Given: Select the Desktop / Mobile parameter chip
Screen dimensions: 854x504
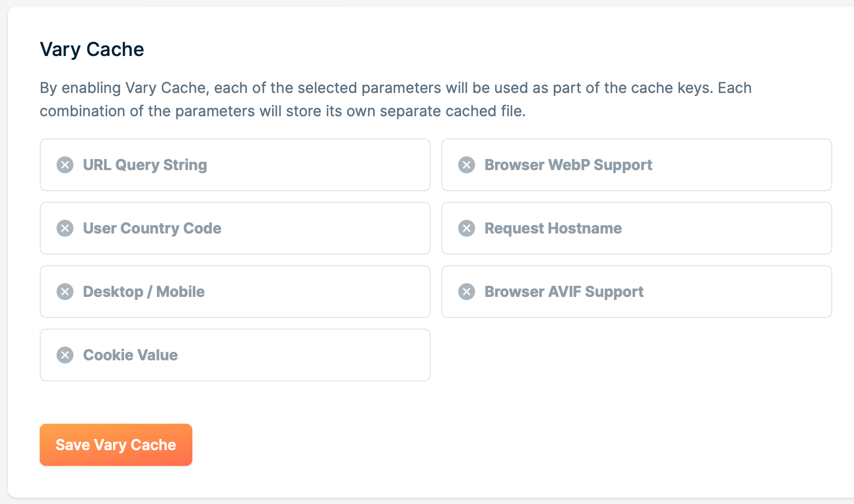Looking at the screenshot, I should (x=235, y=292).
